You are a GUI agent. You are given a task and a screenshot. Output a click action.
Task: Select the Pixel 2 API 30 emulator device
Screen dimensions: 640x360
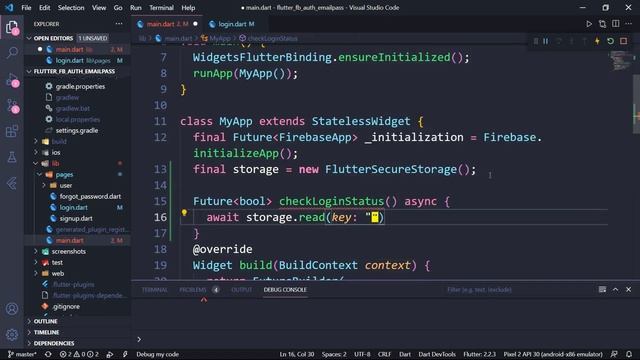[553, 354]
